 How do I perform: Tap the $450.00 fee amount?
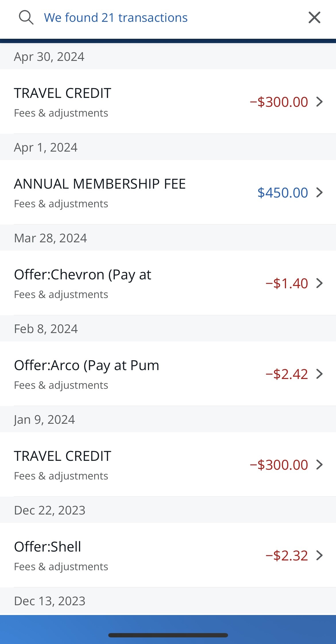(283, 193)
